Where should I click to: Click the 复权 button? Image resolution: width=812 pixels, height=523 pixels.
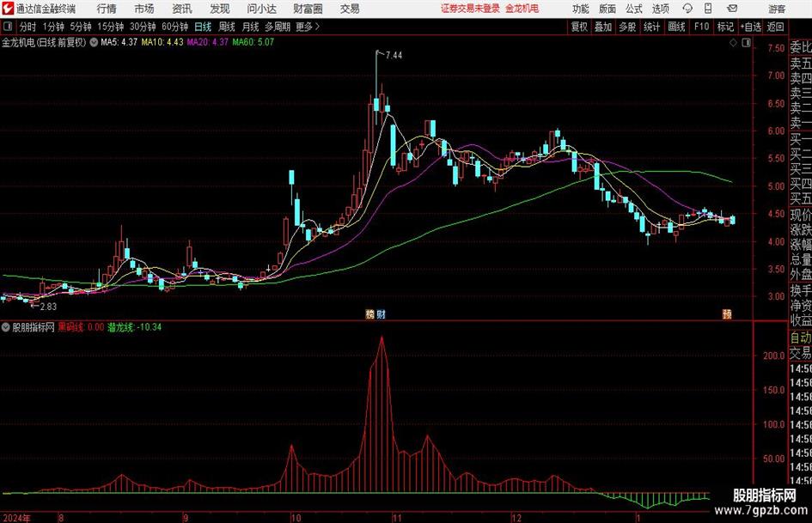[x=579, y=27]
